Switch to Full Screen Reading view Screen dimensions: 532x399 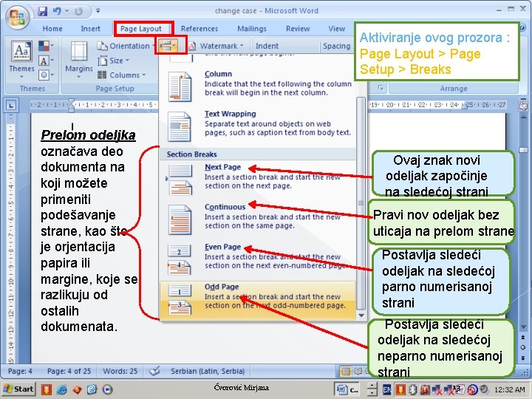358,371
